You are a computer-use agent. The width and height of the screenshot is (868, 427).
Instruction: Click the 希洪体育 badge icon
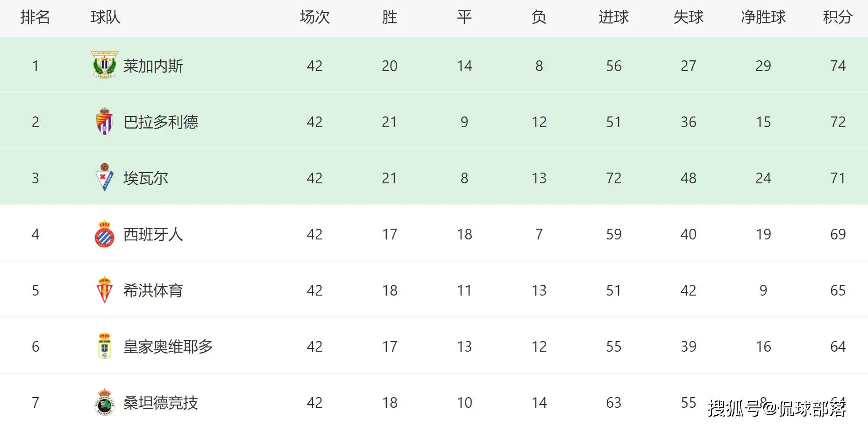point(105,290)
